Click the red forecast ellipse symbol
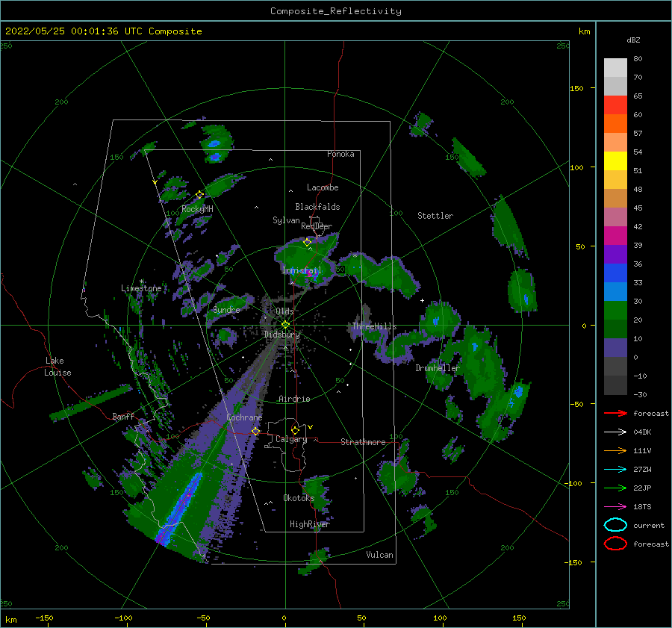The height and width of the screenshot is (628, 672). pos(615,544)
